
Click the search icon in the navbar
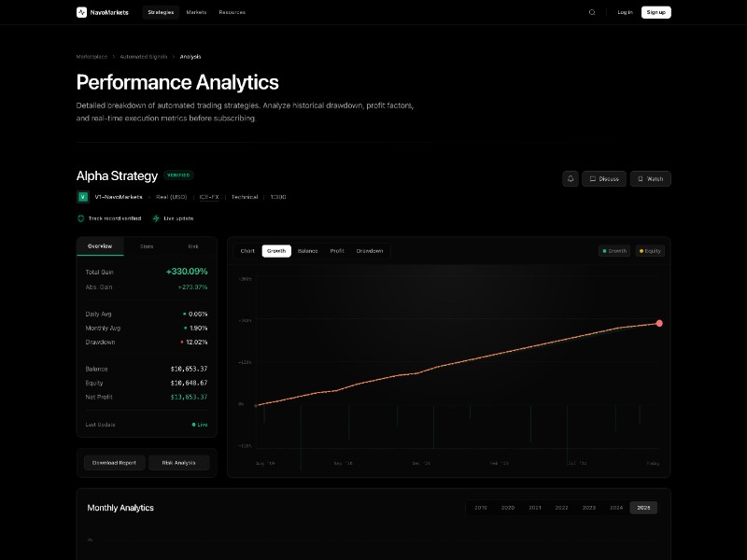point(591,12)
